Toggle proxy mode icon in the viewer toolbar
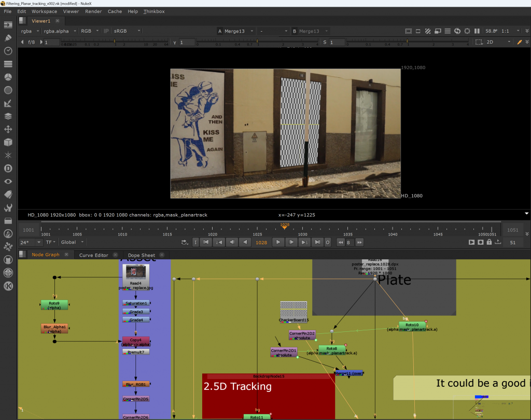The image size is (531, 420). 438,31
